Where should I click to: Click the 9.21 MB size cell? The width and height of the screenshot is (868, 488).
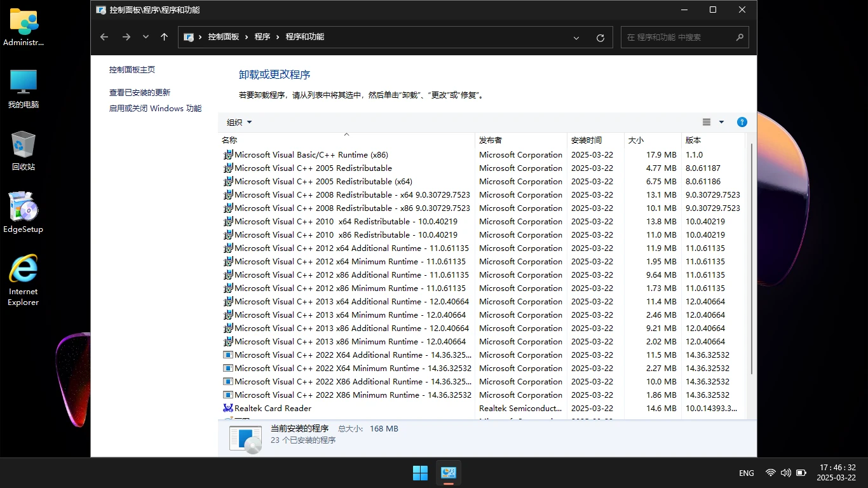pos(661,328)
